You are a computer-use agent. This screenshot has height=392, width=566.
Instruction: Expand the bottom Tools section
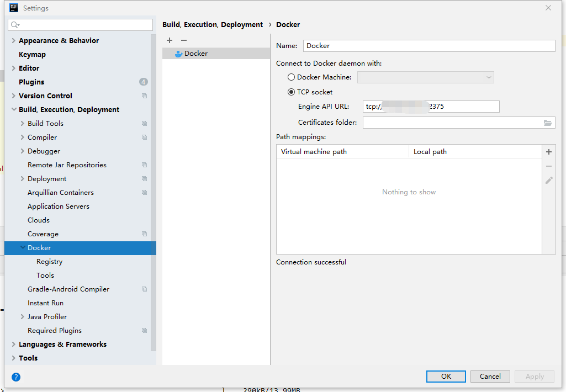[x=13, y=358]
